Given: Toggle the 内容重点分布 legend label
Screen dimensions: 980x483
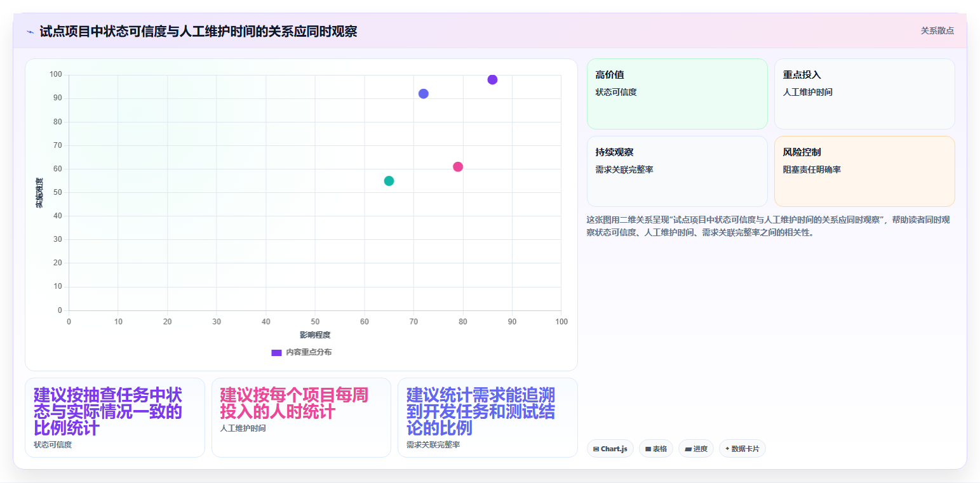Looking at the screenshot, I should (309, 352).
